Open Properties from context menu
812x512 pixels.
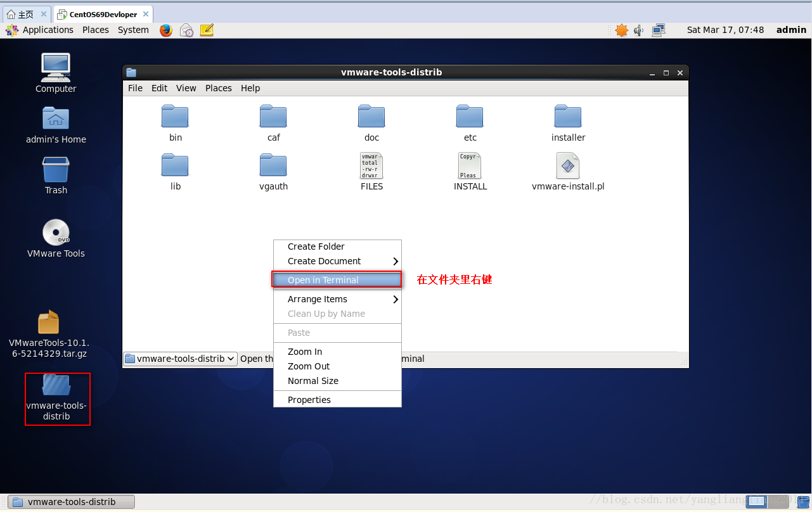tap(337, 400)
